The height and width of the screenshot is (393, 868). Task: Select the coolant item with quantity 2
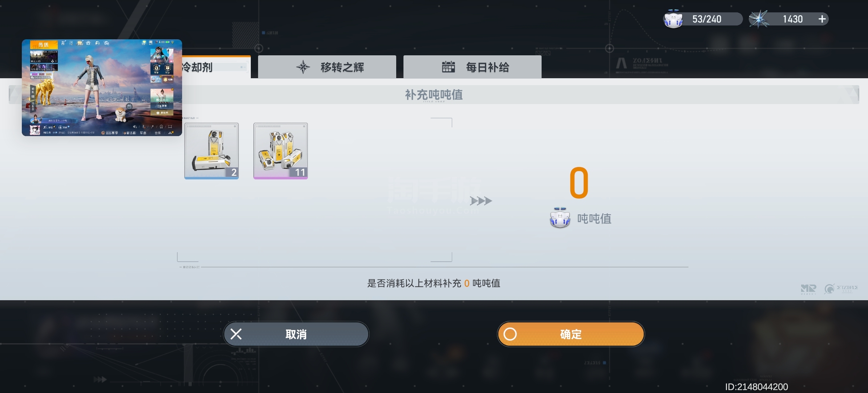click(x=212, y=151)
